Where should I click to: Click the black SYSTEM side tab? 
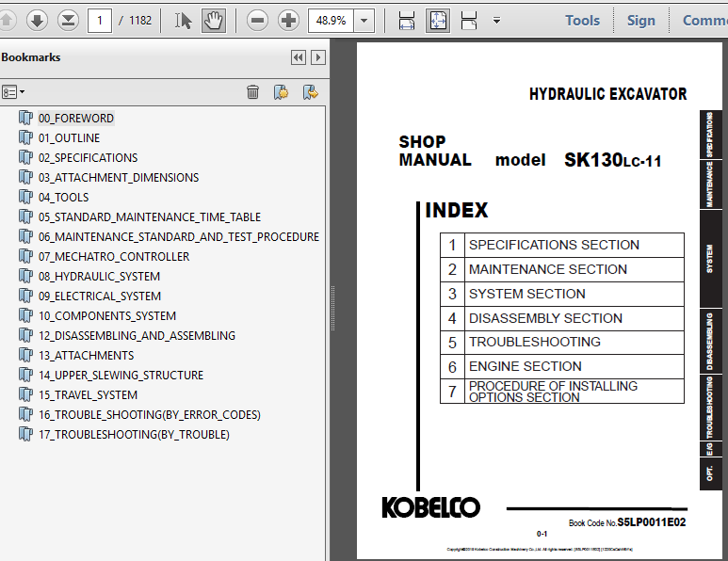(x=710, y=259)
